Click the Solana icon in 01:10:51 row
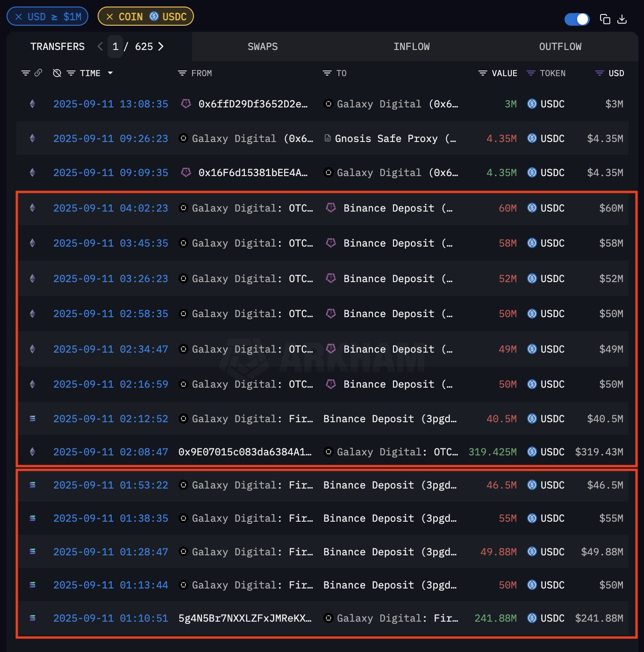Viewport: 644px width, 652px height. [x=32, y=618]
